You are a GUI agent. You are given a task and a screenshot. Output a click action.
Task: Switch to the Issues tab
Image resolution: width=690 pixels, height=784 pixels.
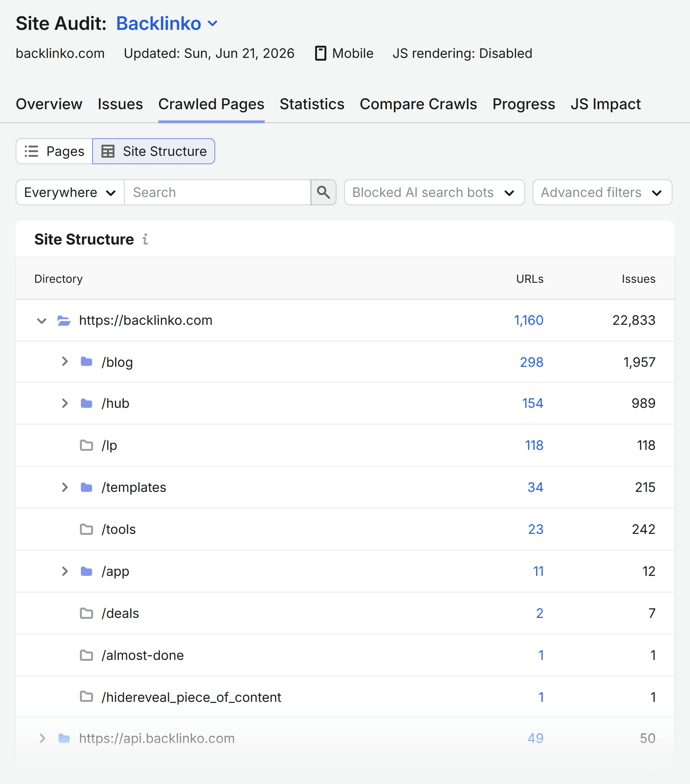120,104
